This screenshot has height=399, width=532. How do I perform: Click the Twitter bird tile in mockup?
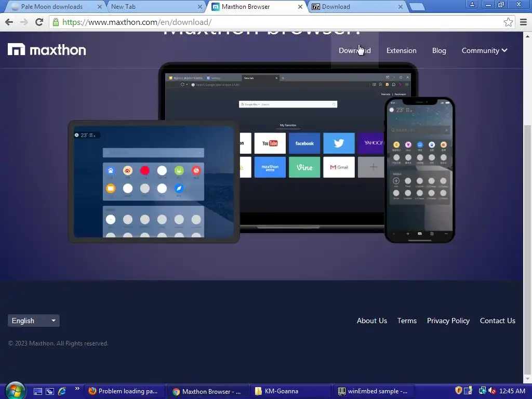(x=339, y=143)
